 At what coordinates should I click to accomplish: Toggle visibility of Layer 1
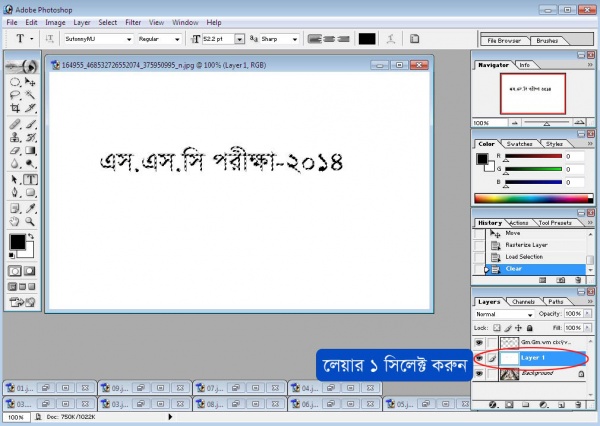coord(479,358)
